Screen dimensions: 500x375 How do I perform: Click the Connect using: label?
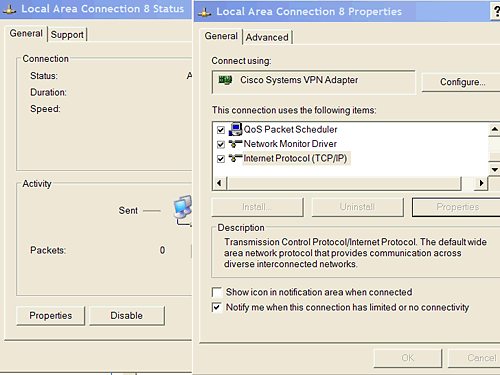241,61
